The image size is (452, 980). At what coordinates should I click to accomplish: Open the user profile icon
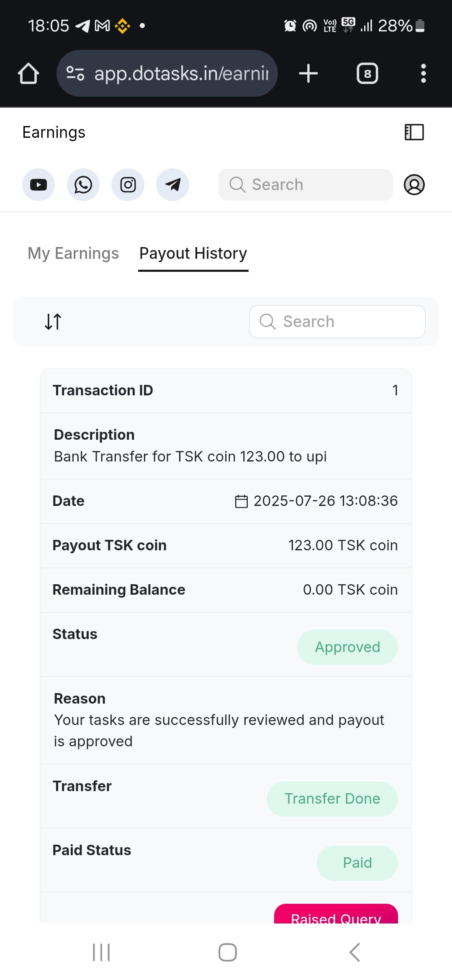pyautogui.click(x=414, y=185)
